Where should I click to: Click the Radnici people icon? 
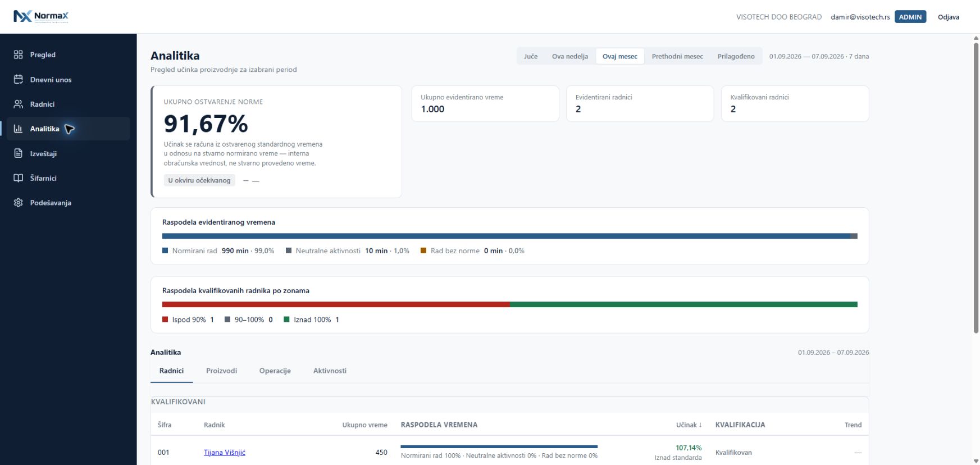tap(19, 104)
